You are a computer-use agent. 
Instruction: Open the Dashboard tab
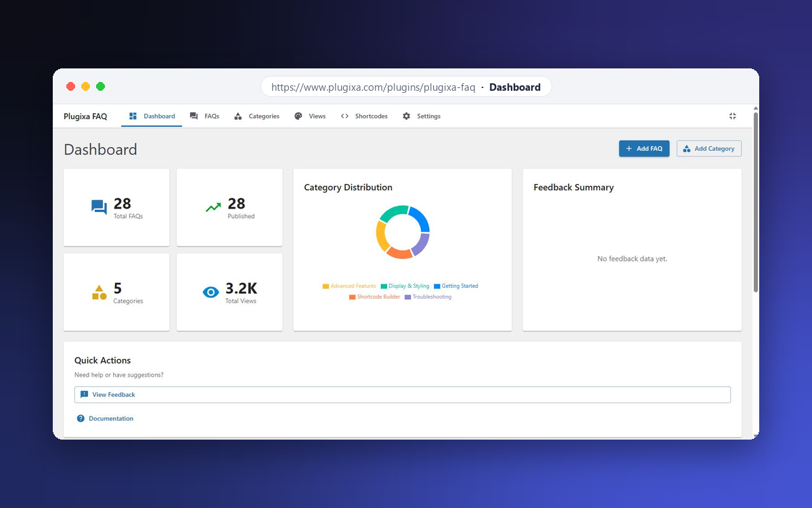pos(152,116)
